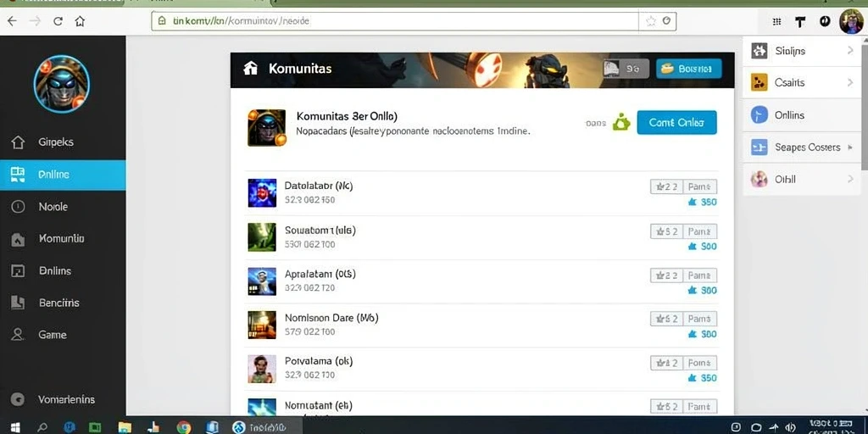Click the like count in Datolatabr row
This screenshot has width=868, height=434.
pos(702,202)
